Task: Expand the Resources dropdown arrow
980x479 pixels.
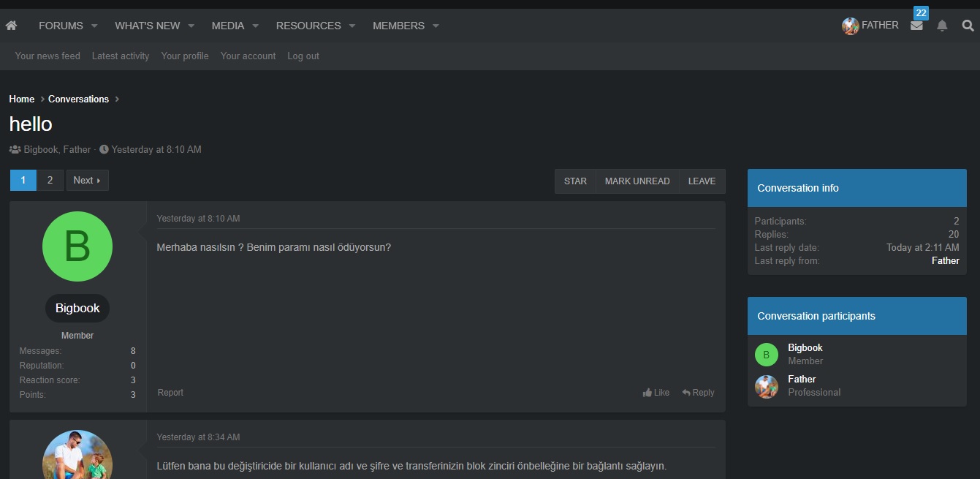Action: click(352, 26)
